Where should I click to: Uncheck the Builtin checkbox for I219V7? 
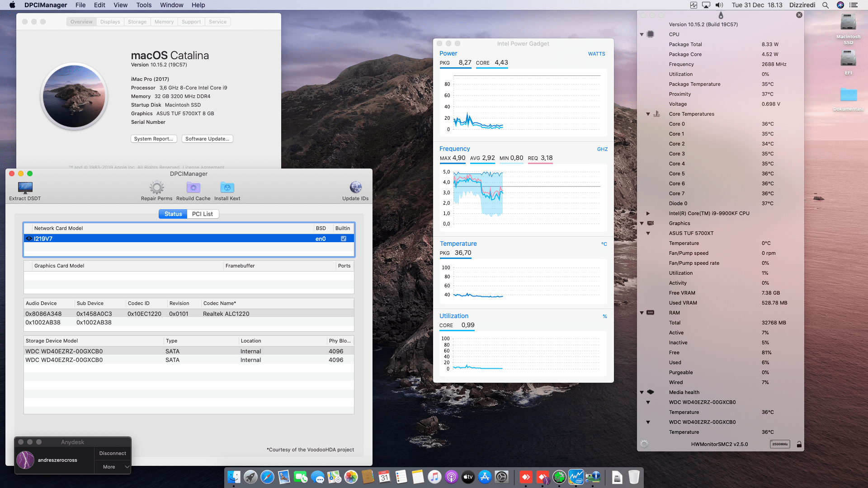point(344,239)
